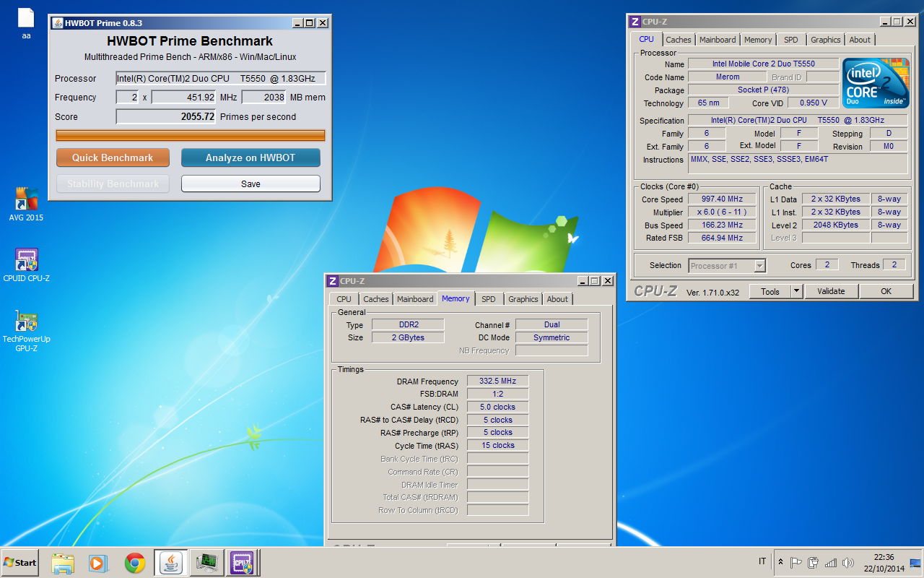This screenshot has width=924, height=578.
Task: Click the Core Speed value 997.40 MHz
Action: (x=722, y=199)
